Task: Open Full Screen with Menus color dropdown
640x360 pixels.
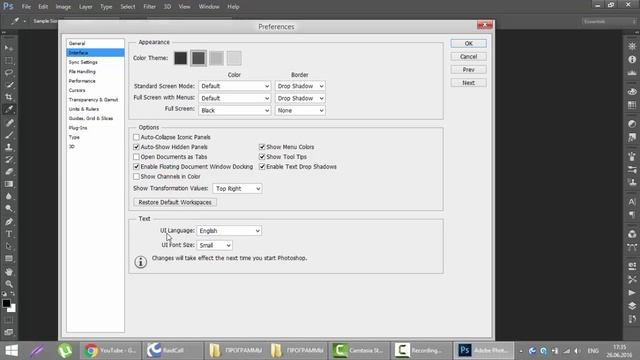Action: click(x=235, y=98)
